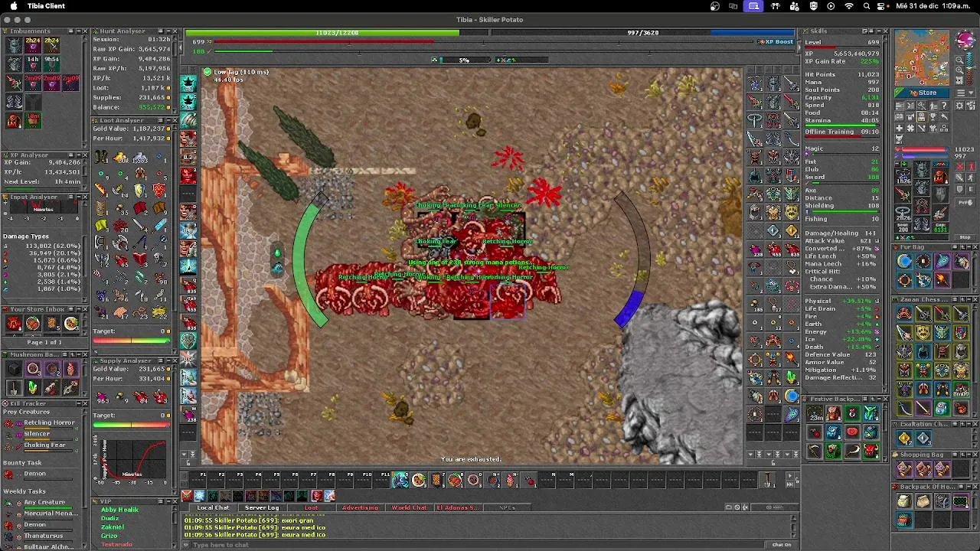Screen dimensions: 980x551
Task: Switch to the Server Log tab
Action: tap(262, 507)
